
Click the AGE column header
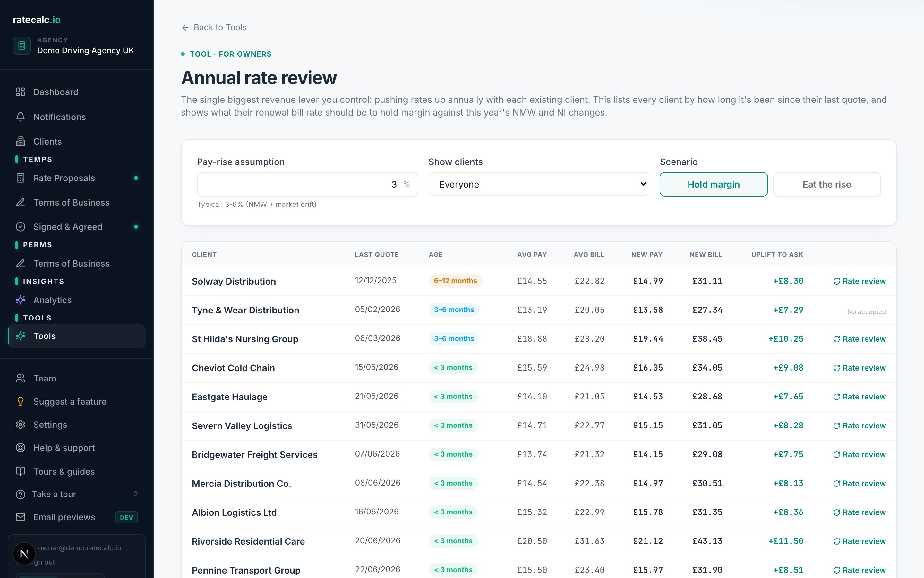436,255
